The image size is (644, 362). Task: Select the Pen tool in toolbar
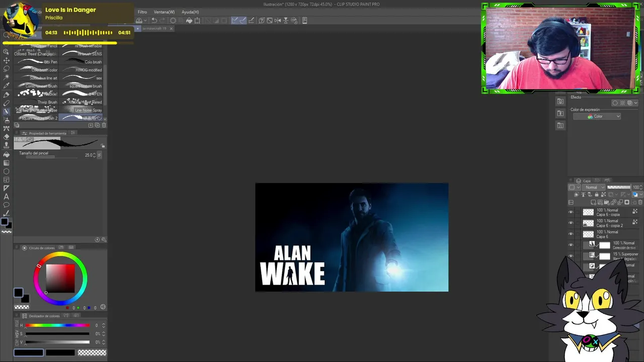(x=7, y=95)
